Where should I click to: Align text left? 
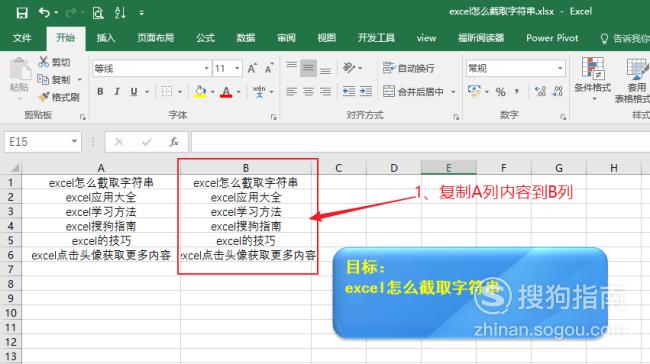(x=291, y=92)
